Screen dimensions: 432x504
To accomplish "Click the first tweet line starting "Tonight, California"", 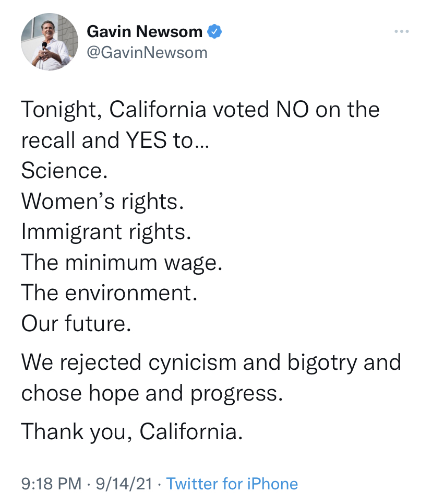I will coord(200,110).
